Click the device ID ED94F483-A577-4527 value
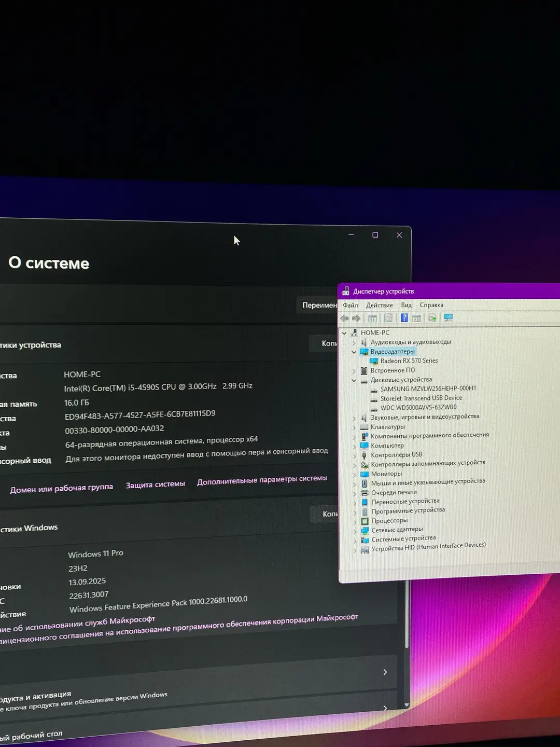The image size is (560, 747). click(140, 415)
